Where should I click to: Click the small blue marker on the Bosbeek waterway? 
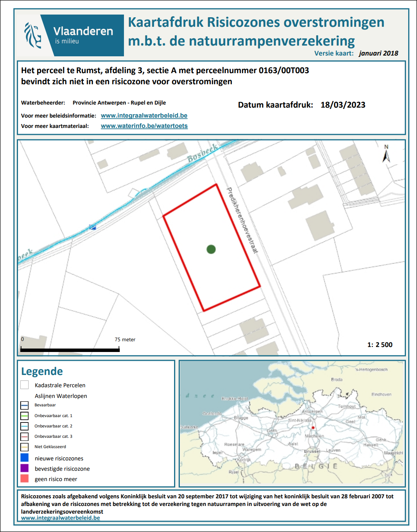click(x=93, y=227)
